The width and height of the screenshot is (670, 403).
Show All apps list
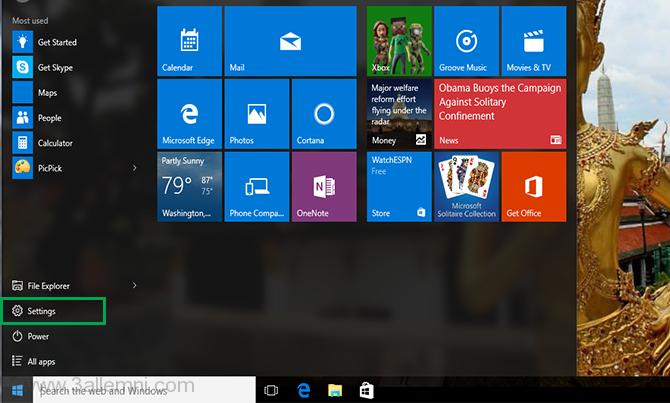pos(41,362)
